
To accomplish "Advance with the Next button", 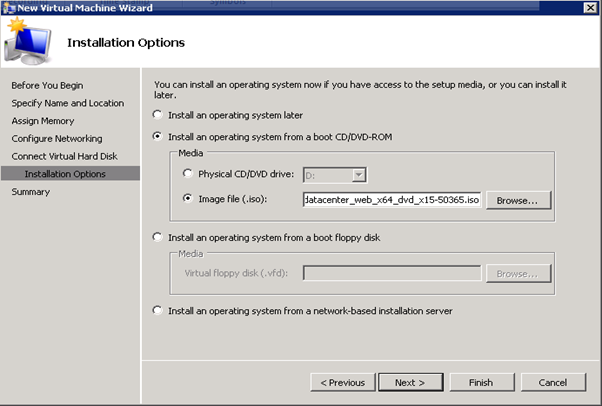I will [x=410, y=383].
